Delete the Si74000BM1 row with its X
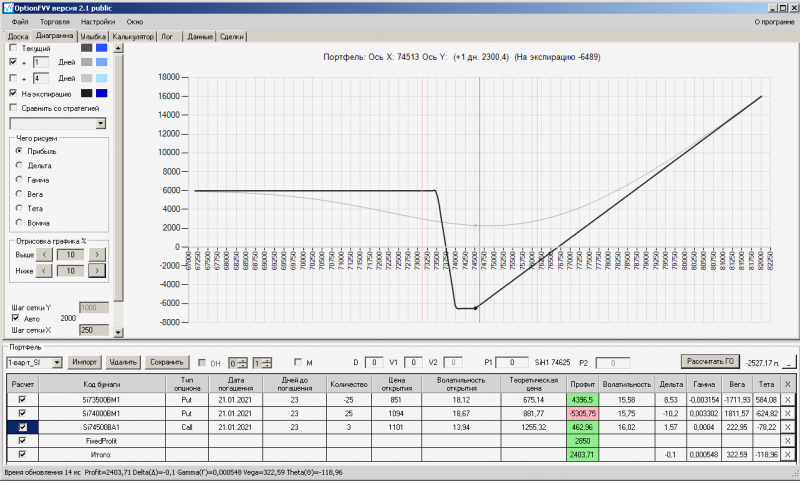 tap(787, 414)
